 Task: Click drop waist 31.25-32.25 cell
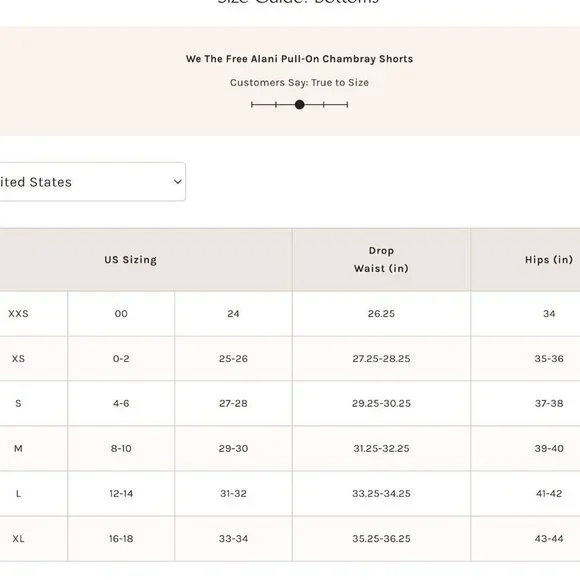tap(381, 448)
